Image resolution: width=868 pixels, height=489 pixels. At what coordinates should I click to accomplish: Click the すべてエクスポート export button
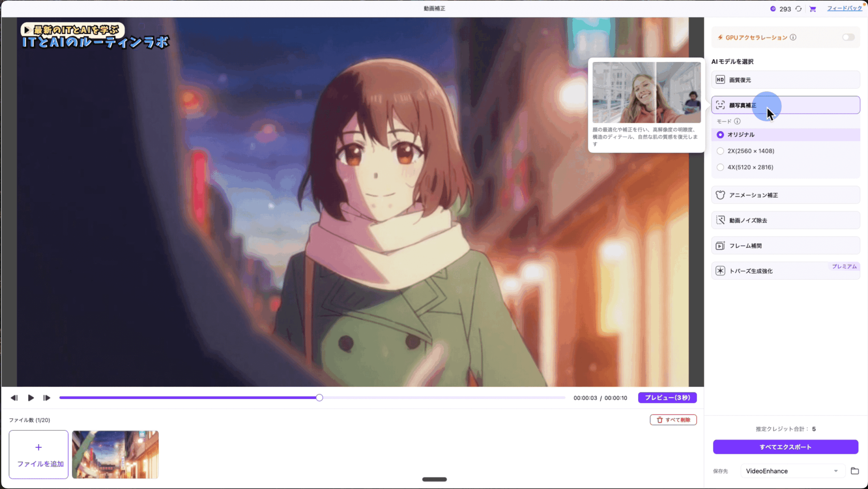pos(785,447)
